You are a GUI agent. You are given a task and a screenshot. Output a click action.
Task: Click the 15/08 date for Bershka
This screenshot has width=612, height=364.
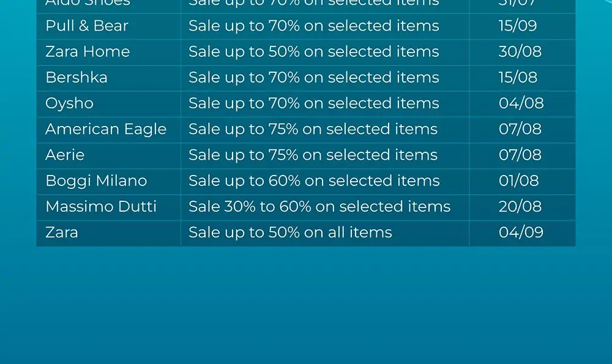tap(518, 77)
